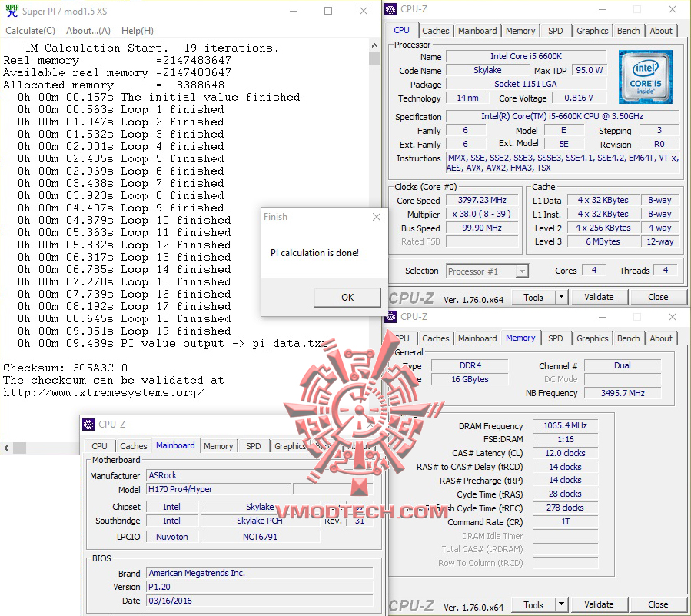Click Close button in Memory CPU-Z window
Screen dimensions: 691x616
pos(657,604)
